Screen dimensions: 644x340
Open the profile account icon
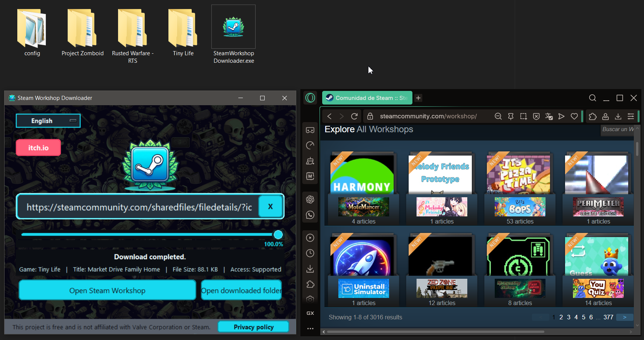pos(605,116)
